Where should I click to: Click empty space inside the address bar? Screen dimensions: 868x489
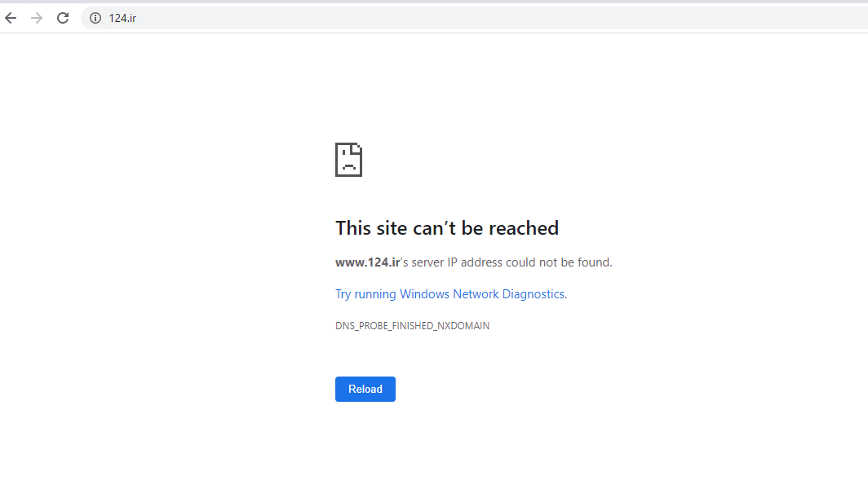(489, 18)
